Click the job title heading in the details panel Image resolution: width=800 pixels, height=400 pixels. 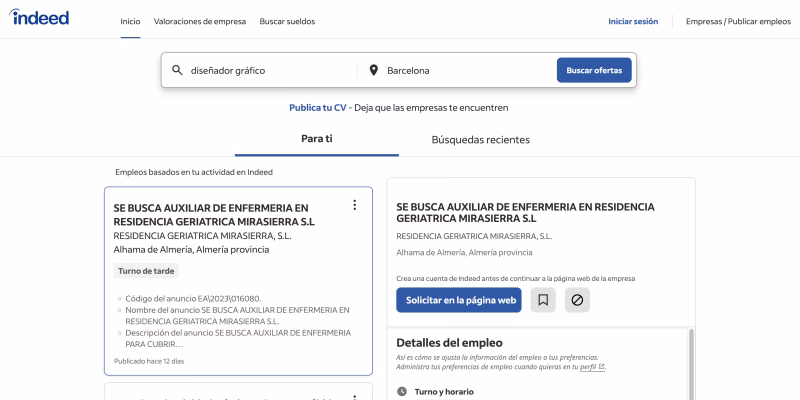point(526,213)
